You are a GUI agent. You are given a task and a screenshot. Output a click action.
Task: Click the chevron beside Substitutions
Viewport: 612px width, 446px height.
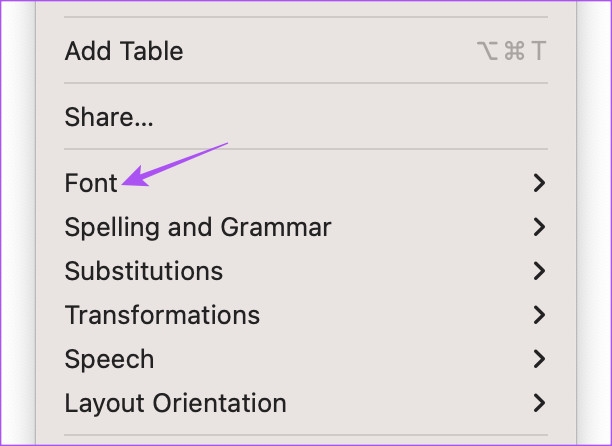point(540,271)
